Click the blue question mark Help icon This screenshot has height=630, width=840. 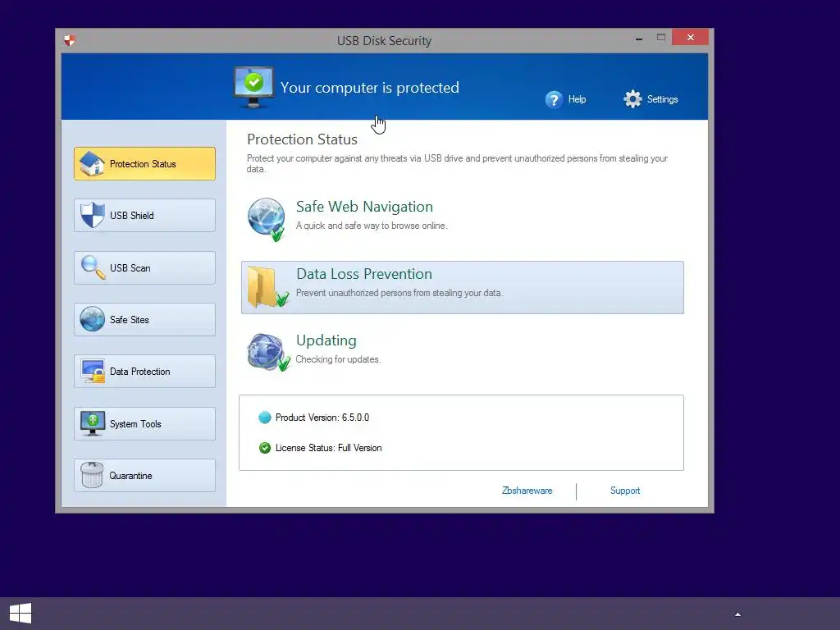(x=554, y=99)
